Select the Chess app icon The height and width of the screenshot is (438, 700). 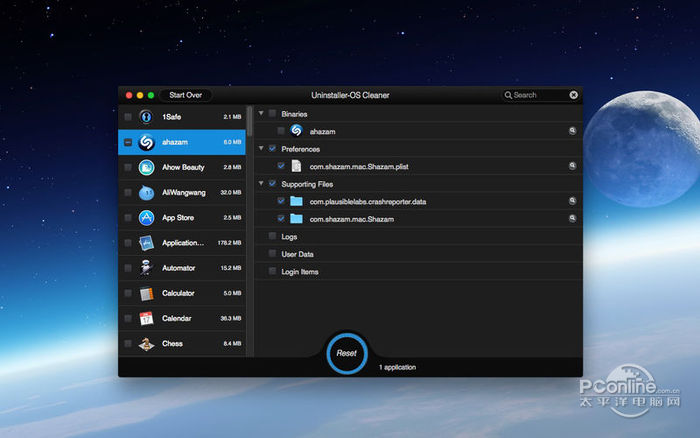pyautogui.click(x=146, y=344)
